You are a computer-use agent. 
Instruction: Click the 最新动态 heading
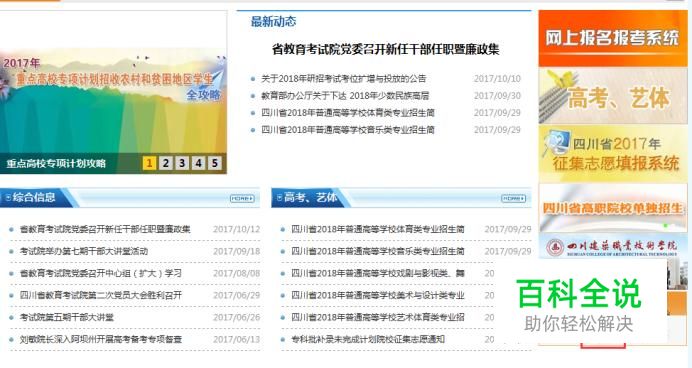tap(273, 21)
